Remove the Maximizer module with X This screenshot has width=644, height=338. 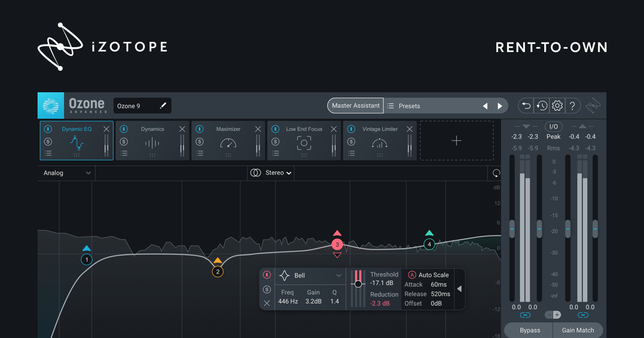point(258,129)
